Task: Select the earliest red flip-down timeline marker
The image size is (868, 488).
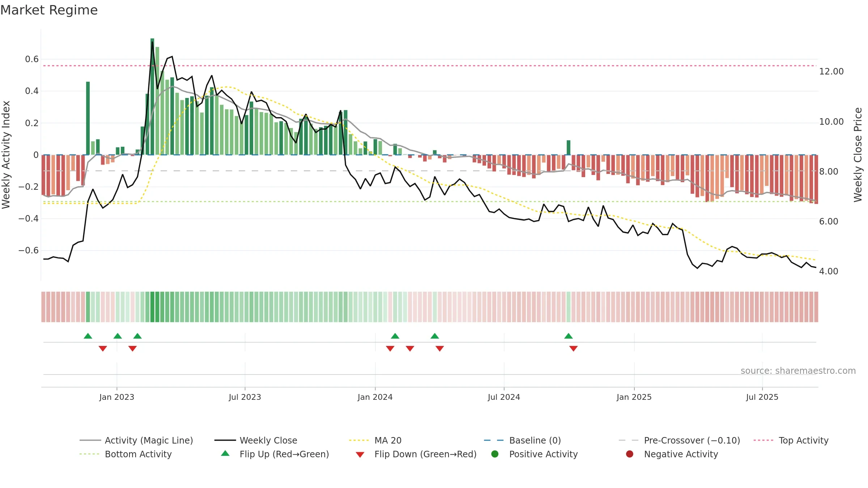Action: pyautogui.click(x=103, y=348)
